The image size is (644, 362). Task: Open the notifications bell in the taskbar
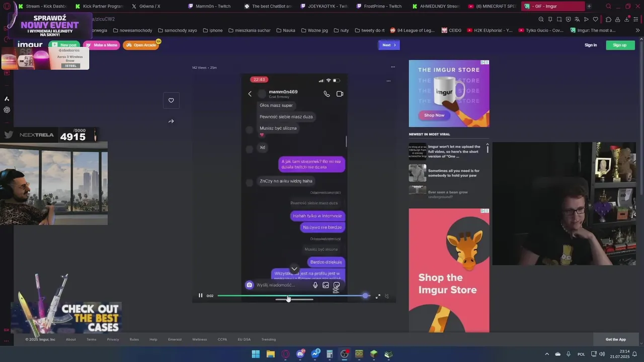tap(634, 354)
